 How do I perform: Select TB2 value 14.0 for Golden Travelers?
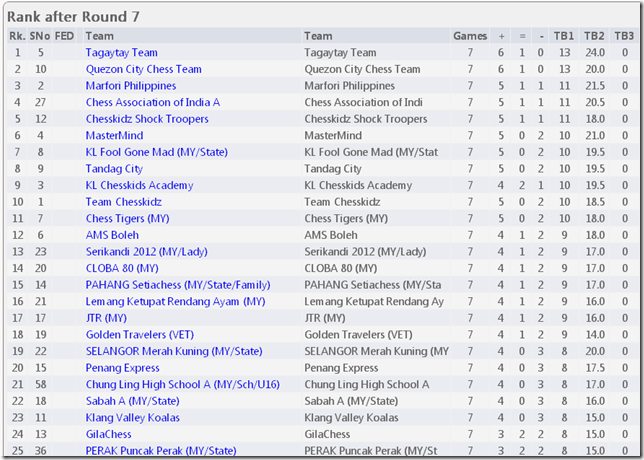pos(595,335)
